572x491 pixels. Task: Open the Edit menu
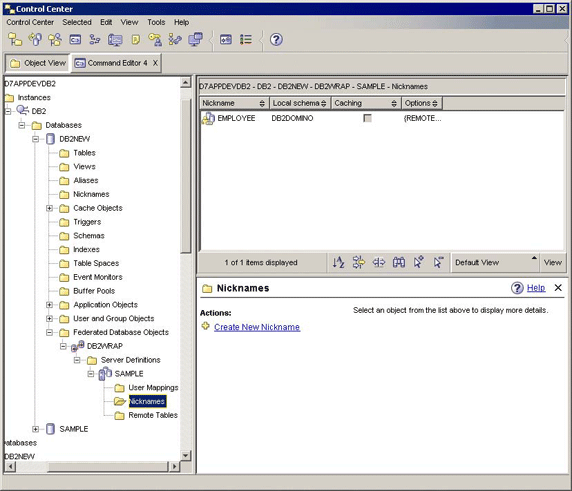click(106, 22)
